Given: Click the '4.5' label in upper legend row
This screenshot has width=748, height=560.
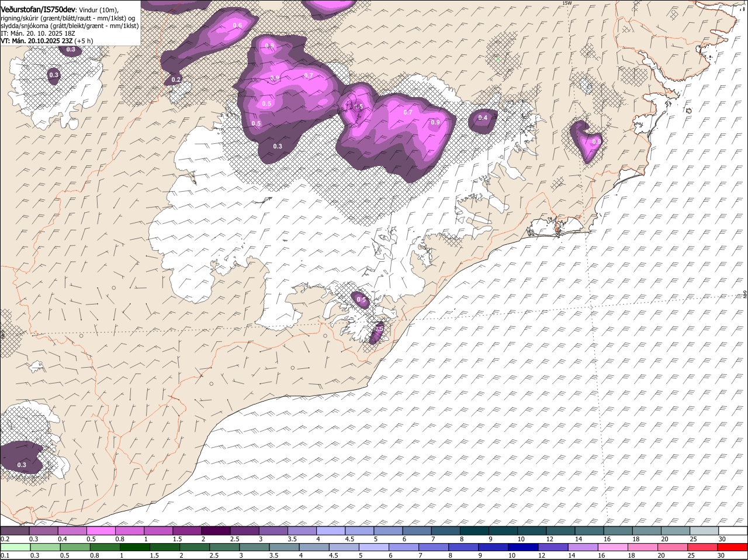Looking at the screenshot, I should pyautogui.click(x=349, y=539).
